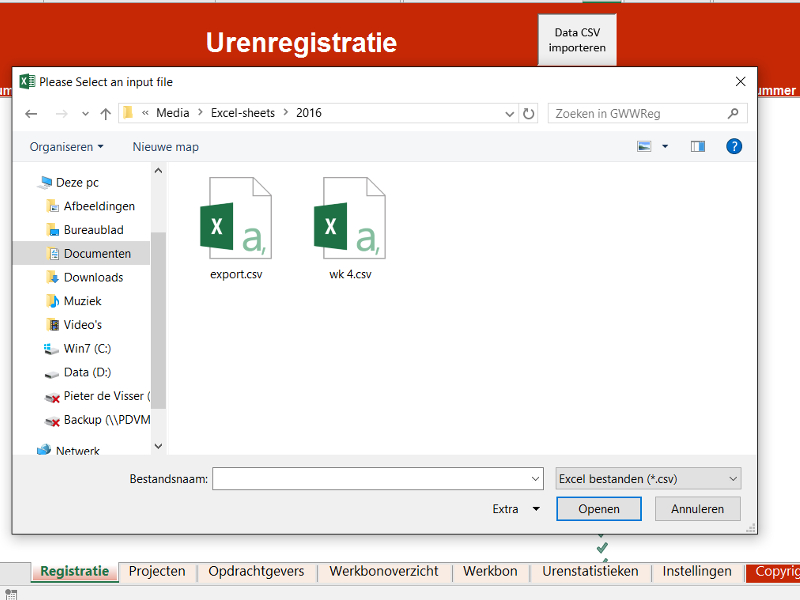Screen dimensions: 800x600
Task: Click Nieuwe map button
Action: [x=165, y=147]
